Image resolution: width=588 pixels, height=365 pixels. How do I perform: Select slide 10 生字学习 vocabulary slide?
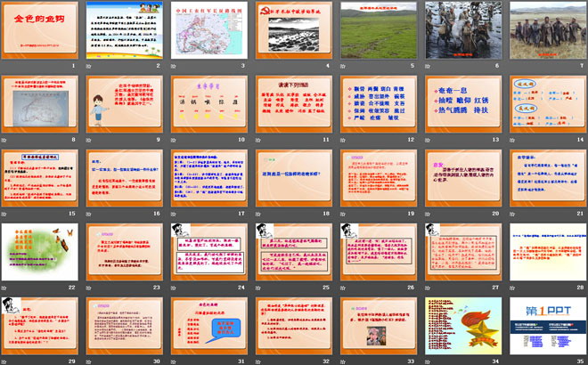(x=209, y=104)
